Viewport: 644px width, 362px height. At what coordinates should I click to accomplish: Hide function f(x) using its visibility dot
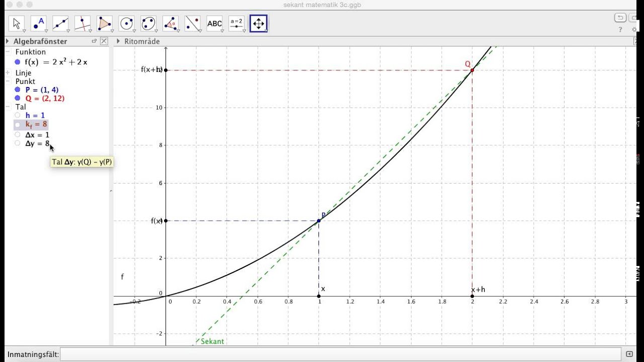point(18,62)
